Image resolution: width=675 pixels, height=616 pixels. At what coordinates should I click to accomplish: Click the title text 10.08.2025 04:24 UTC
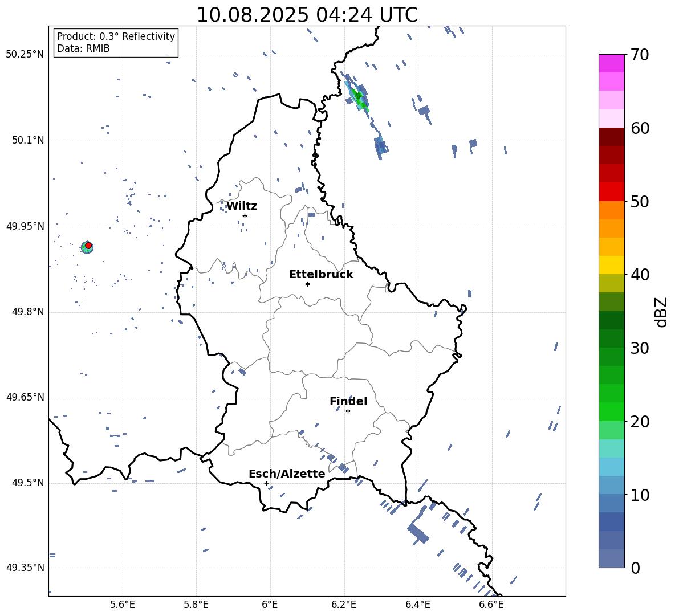coord(307,15)
